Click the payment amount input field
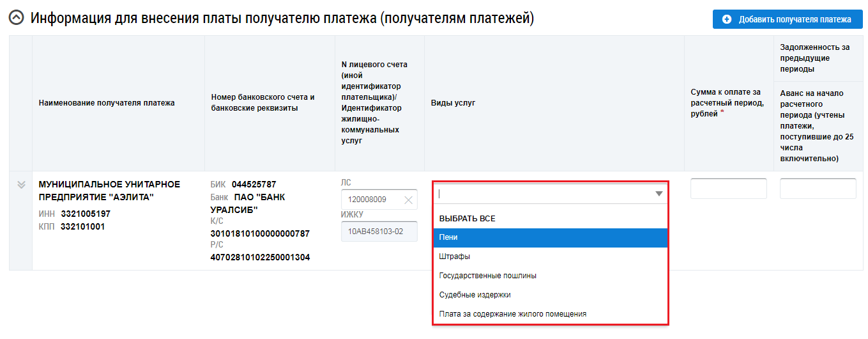The width and height of the screenshot is (868, 339). coord(728,189)
